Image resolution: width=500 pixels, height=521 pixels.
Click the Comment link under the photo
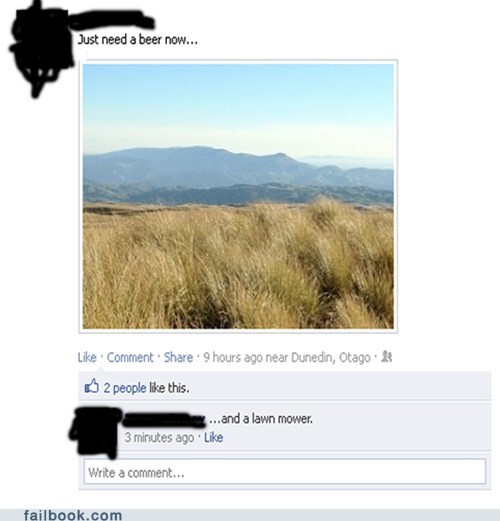coord(130,357)
